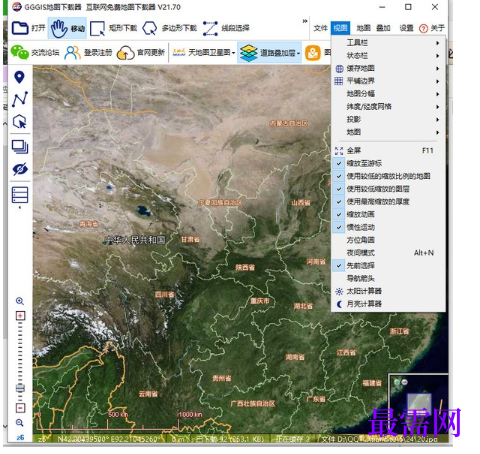Open the 交流论坛 WeChat forum icon
This screenshot has width=480, height=454.
[20, 52]
